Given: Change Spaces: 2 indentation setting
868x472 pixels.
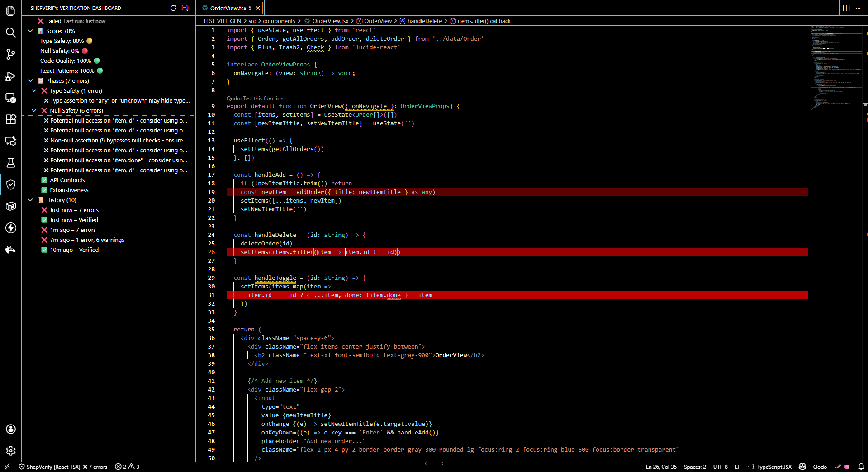Looking at the screenshot, I should coord(695,467).
